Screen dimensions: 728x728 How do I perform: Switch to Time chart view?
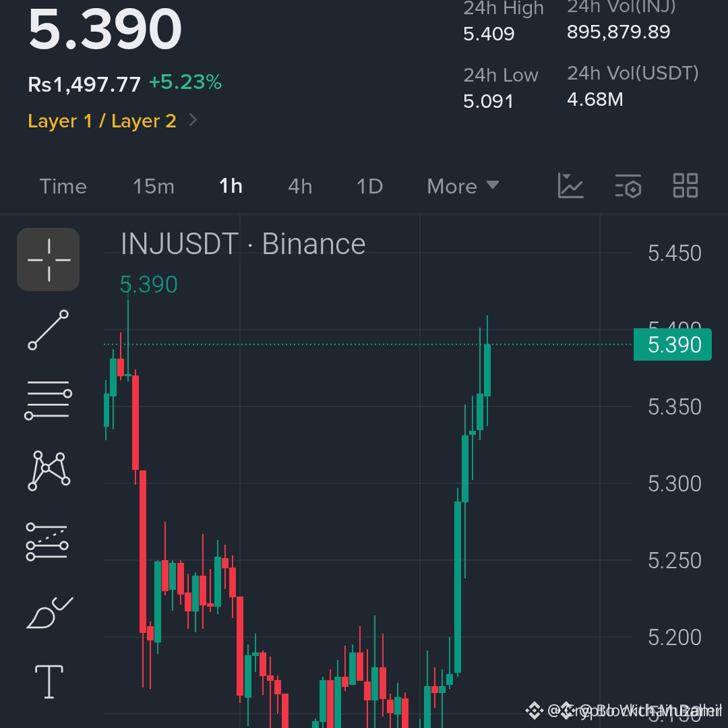63,187
